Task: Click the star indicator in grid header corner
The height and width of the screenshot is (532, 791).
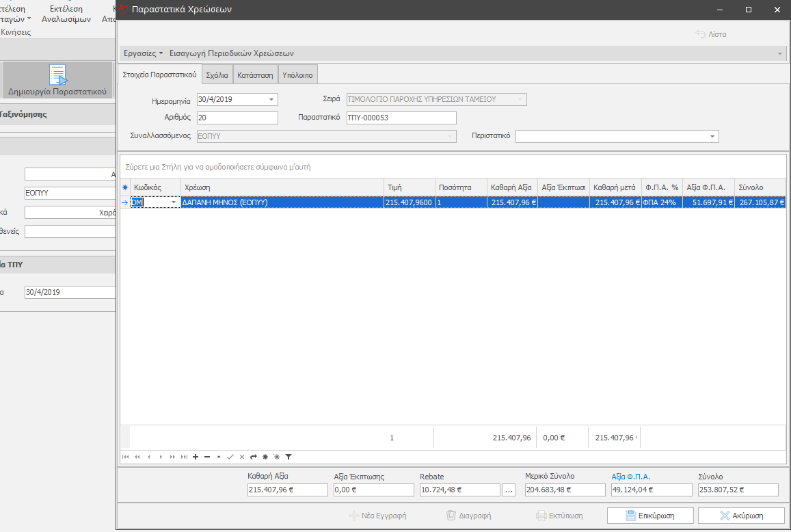Action: tap(125, 187)
